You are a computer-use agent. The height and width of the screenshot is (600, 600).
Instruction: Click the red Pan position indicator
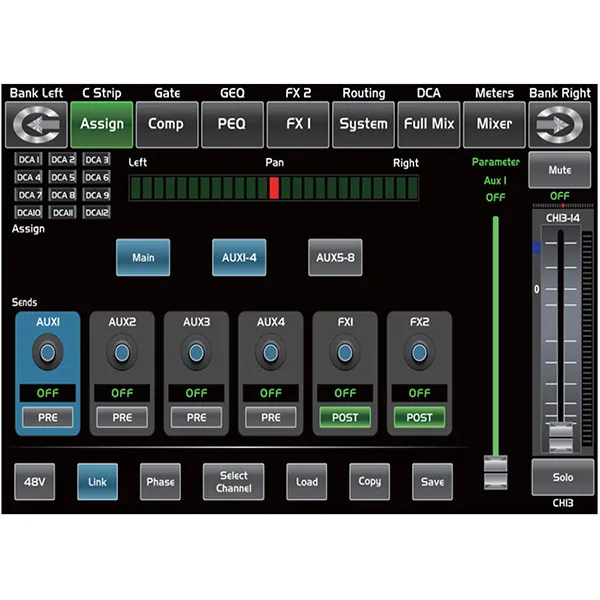(x=273, y=187)
